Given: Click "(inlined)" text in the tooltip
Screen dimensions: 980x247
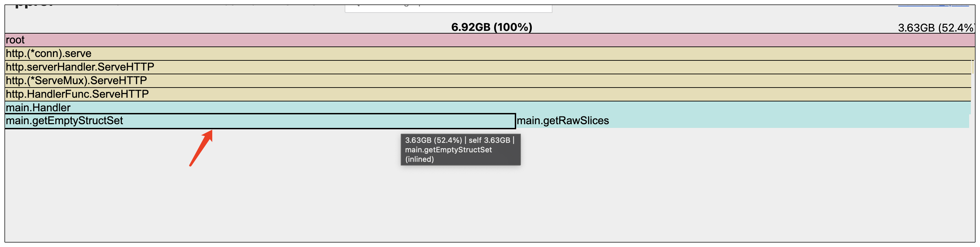Looking at the screenshot, I should [x=419, y=159].
